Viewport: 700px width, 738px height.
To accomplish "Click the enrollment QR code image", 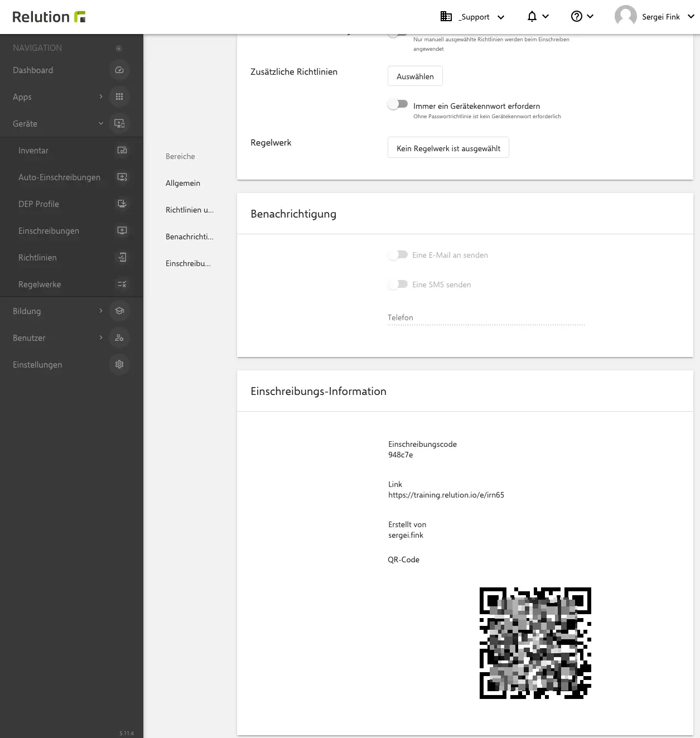I will 535,643.
